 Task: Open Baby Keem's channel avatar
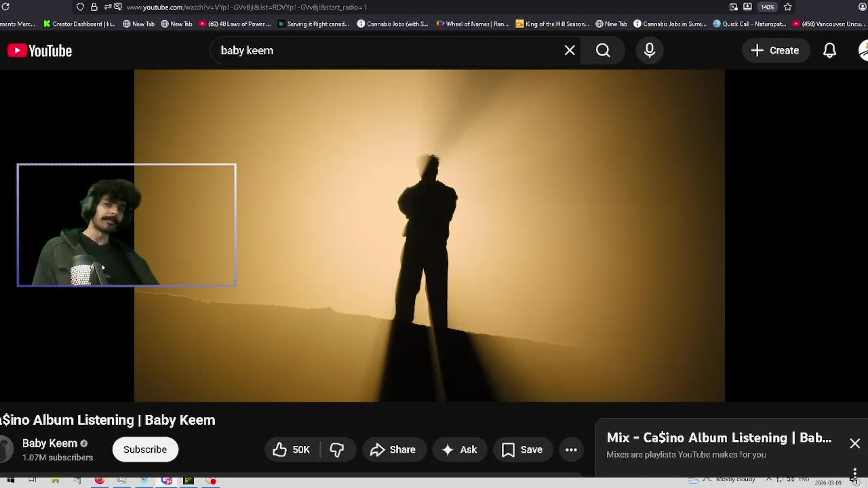point(5,449)
